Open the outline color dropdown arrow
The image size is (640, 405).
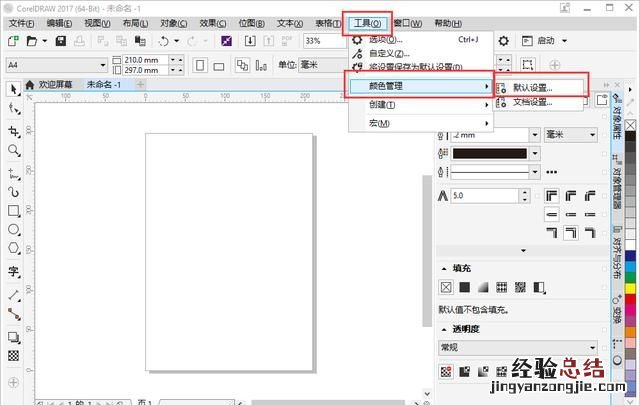pyautogui.click(x=535, y=154)
